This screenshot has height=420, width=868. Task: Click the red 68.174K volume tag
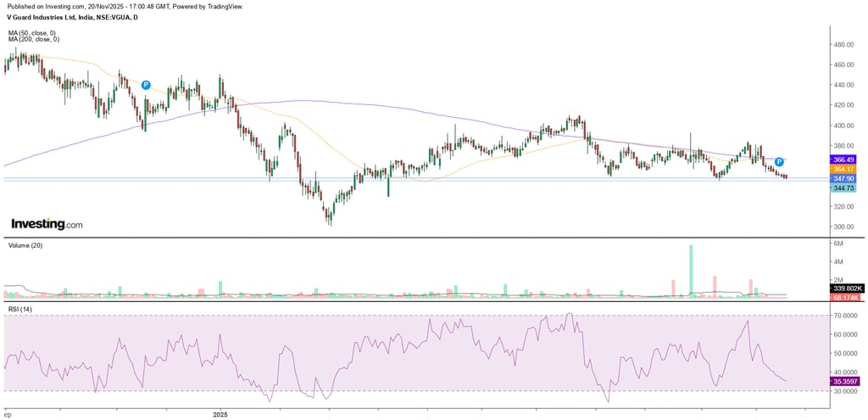click(845, 298)
